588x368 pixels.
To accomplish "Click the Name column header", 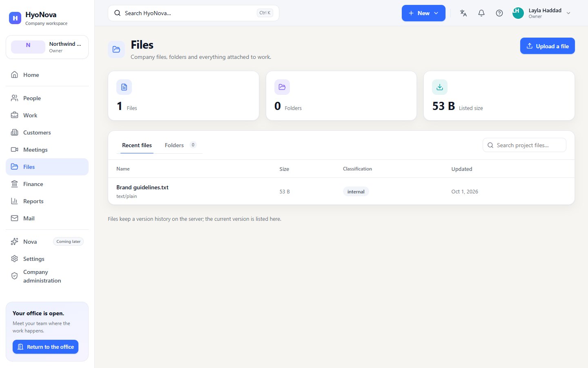I will (123, 169).
